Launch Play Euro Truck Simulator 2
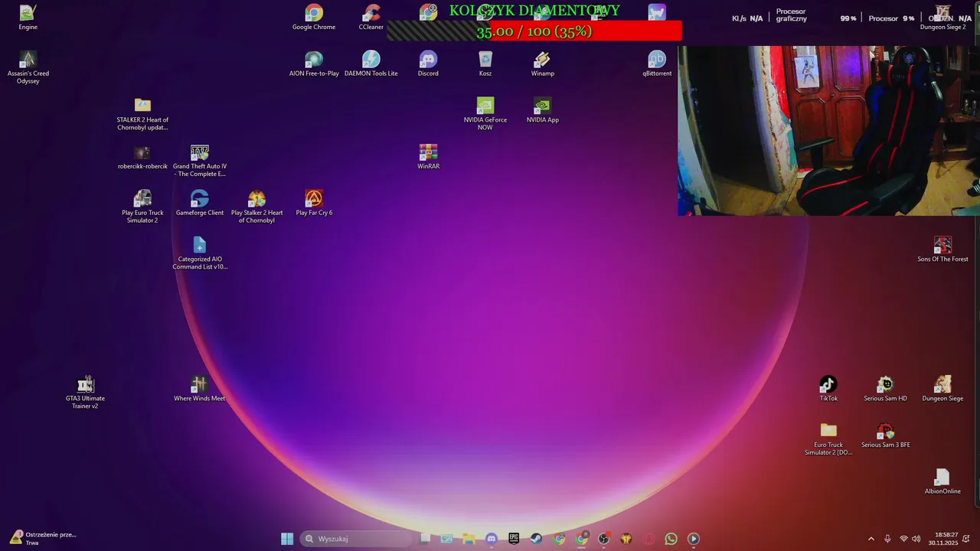The image size is (980, 551). pyautogui.click(x=142, y=207)
